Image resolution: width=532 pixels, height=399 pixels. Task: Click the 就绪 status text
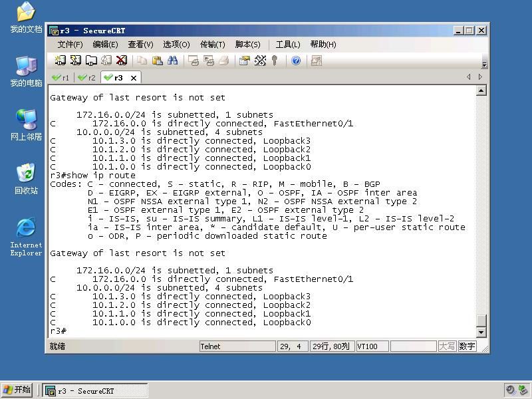[57, 346]
